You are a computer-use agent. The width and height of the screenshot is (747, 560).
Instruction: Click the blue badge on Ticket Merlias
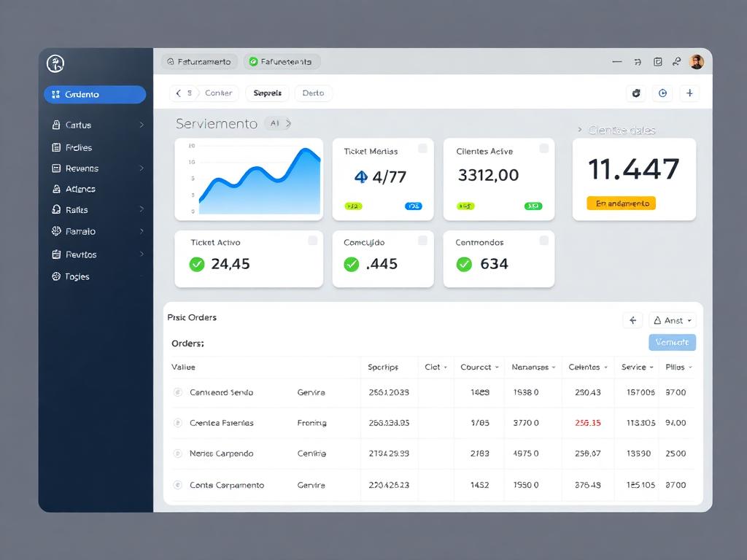[413, 206]
